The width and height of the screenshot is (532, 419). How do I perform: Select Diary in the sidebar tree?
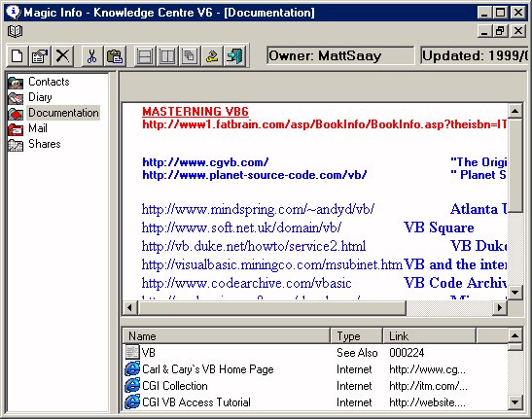[40, 97]
